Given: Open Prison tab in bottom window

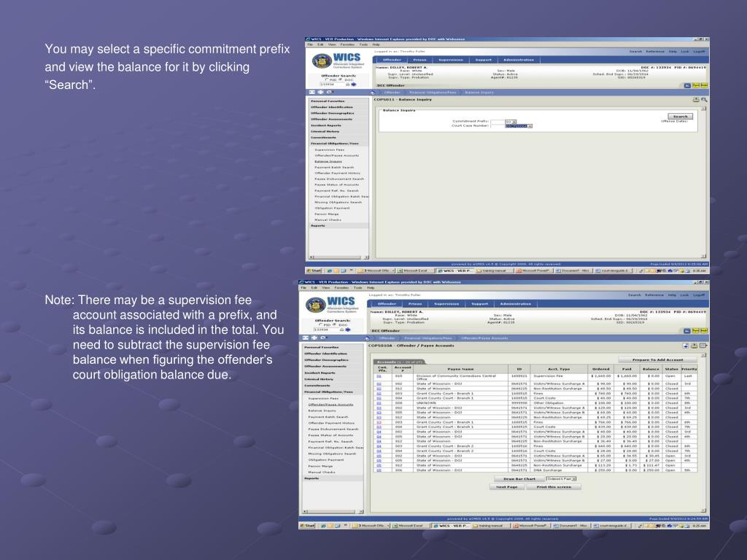Looking at the screenshot, I should [x=414, y=304].
